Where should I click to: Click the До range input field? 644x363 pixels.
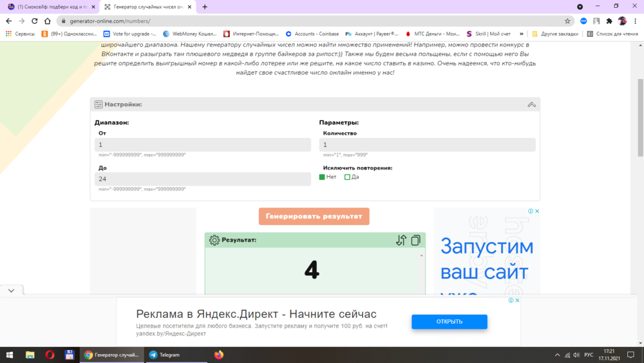[x=202, y=179]
